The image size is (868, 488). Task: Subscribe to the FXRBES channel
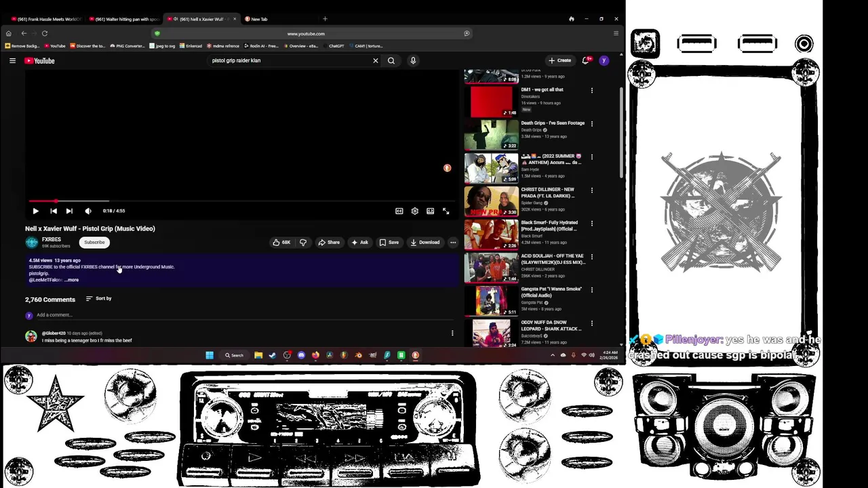click(94, 242)
